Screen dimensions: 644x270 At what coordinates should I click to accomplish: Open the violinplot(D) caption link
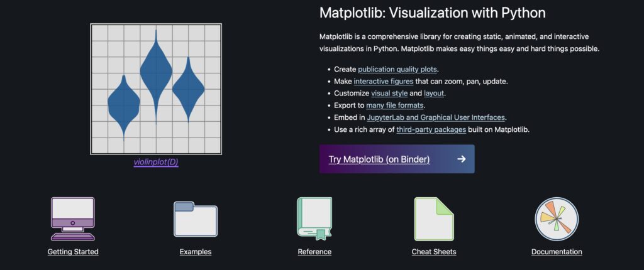156,162
